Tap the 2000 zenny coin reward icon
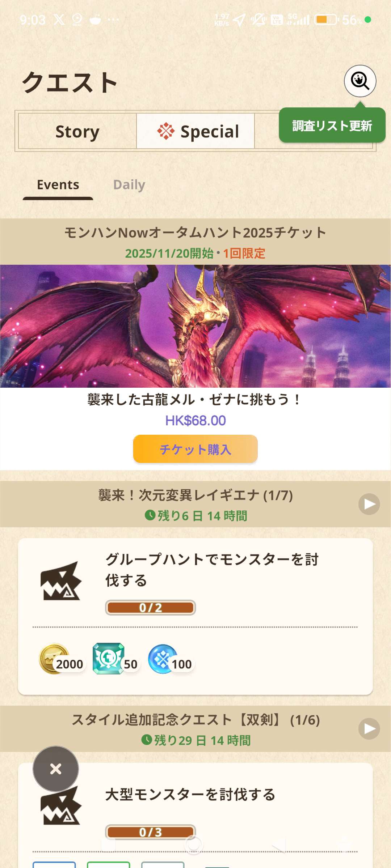Image resolution: width=391 pixels, height=868 pixels. pyautogui.click(x=54, y=659)
